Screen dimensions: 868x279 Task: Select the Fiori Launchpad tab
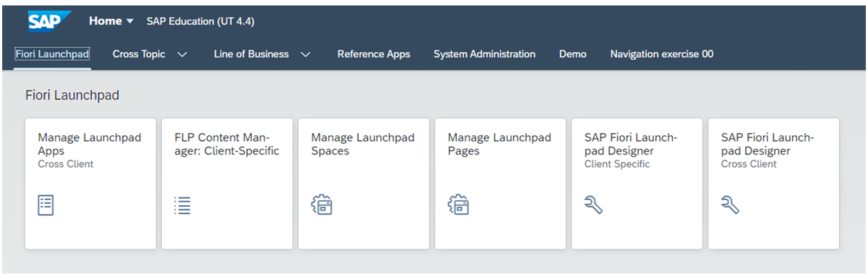52,54
